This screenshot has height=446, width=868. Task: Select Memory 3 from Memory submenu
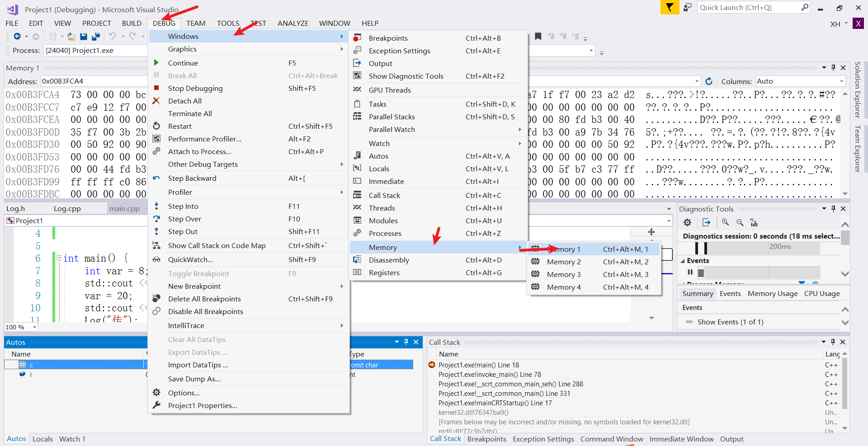tap(594, 274)
